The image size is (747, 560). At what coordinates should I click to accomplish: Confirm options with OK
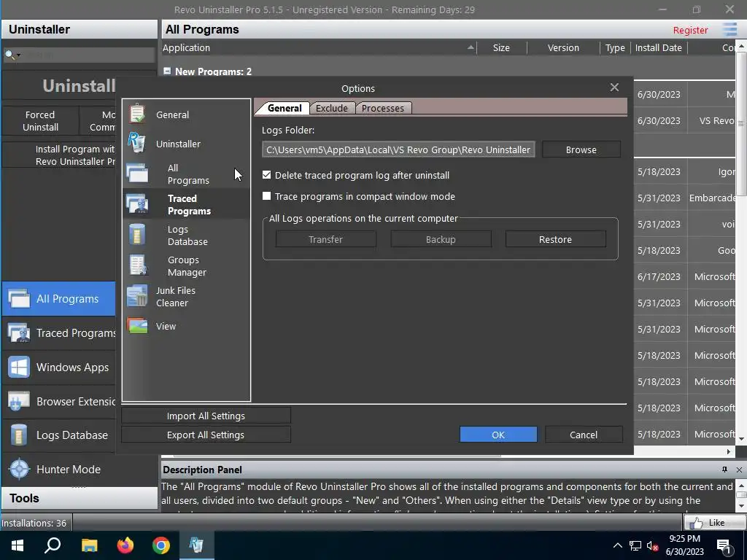coord(498,435)
